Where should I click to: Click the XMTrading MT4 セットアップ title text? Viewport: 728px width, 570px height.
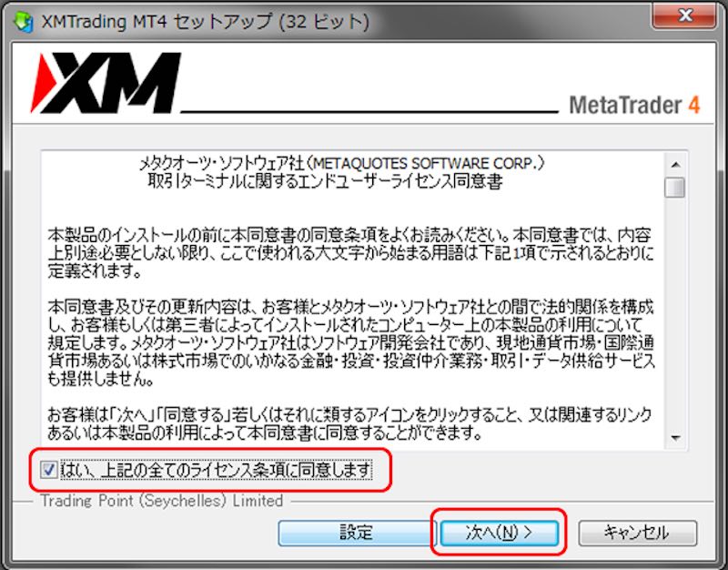tap(206, 22)
